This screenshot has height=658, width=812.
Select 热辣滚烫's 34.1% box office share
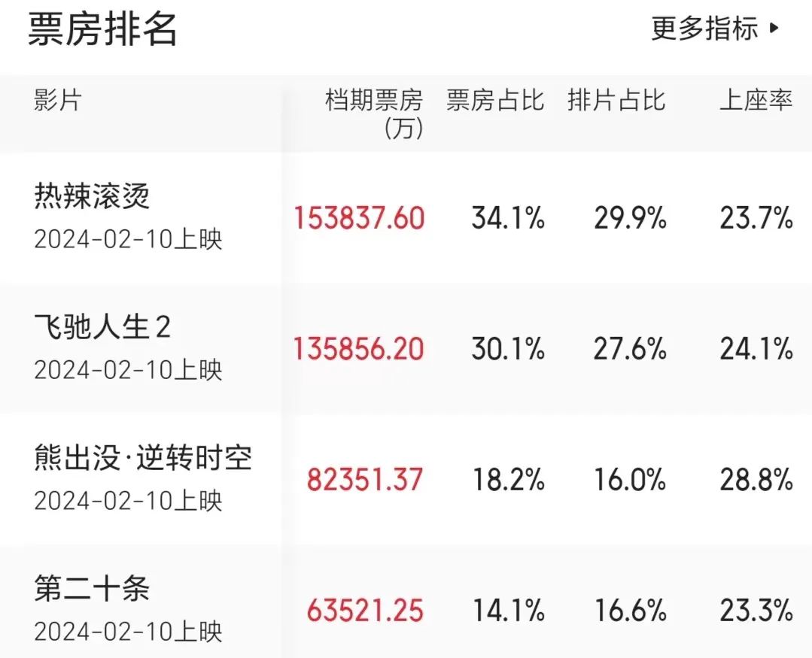tap(508, 219)
